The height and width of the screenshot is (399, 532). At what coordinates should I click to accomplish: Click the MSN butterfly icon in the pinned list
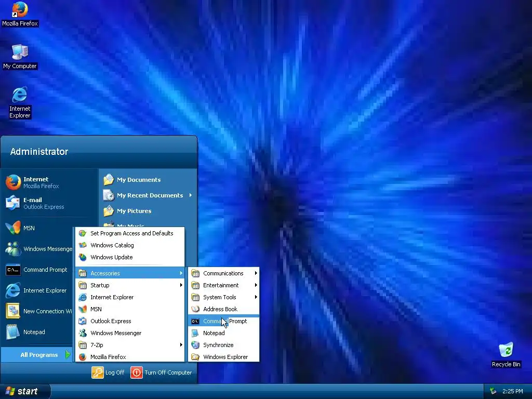pos(13,228)
